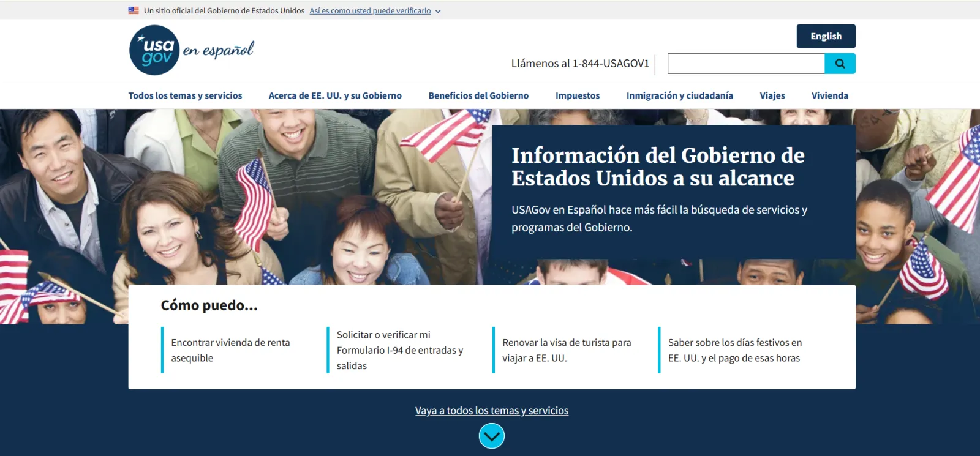Expand the official site verification chevron

click(x=438, y=11)
